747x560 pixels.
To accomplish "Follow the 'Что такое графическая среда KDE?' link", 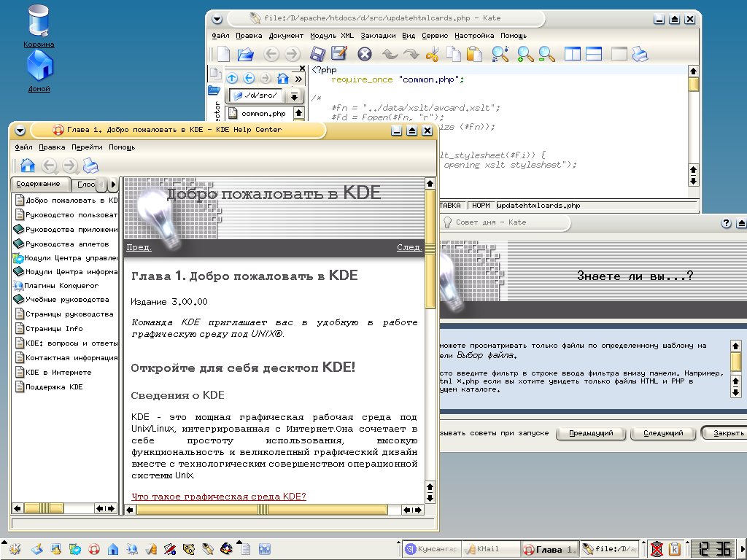I will click(x=219, y=497).
